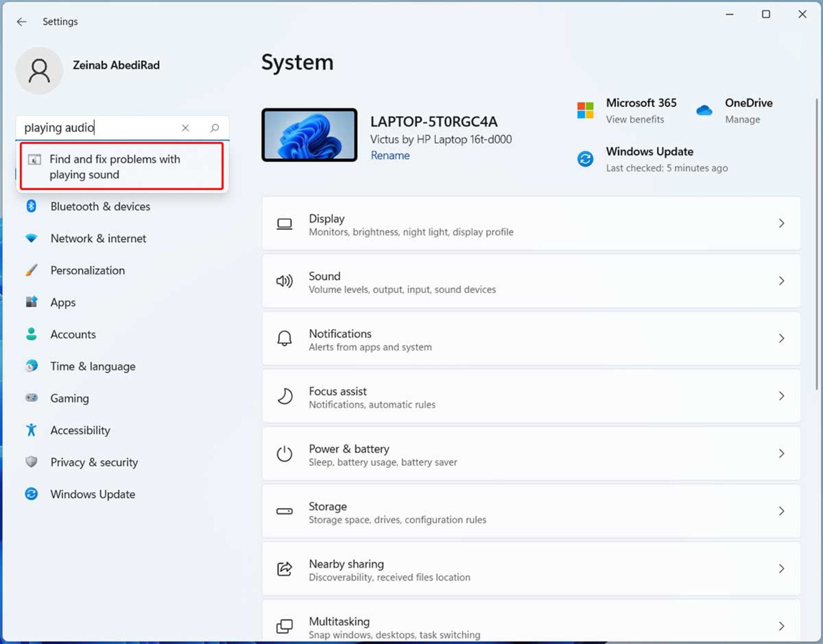Go to Privacy & security section
823x644 pixels.
tap(94, 462)
